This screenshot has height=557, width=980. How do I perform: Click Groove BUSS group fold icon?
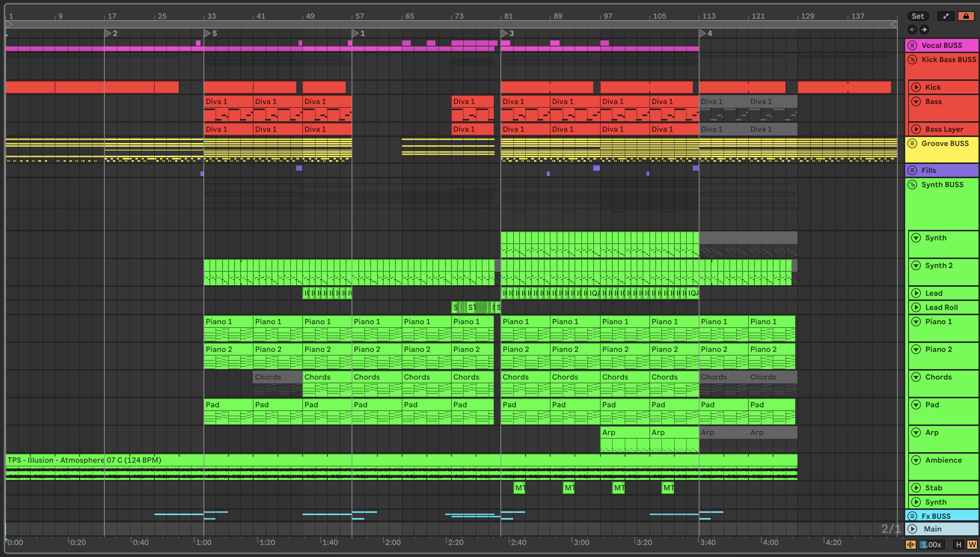[912, 143]
